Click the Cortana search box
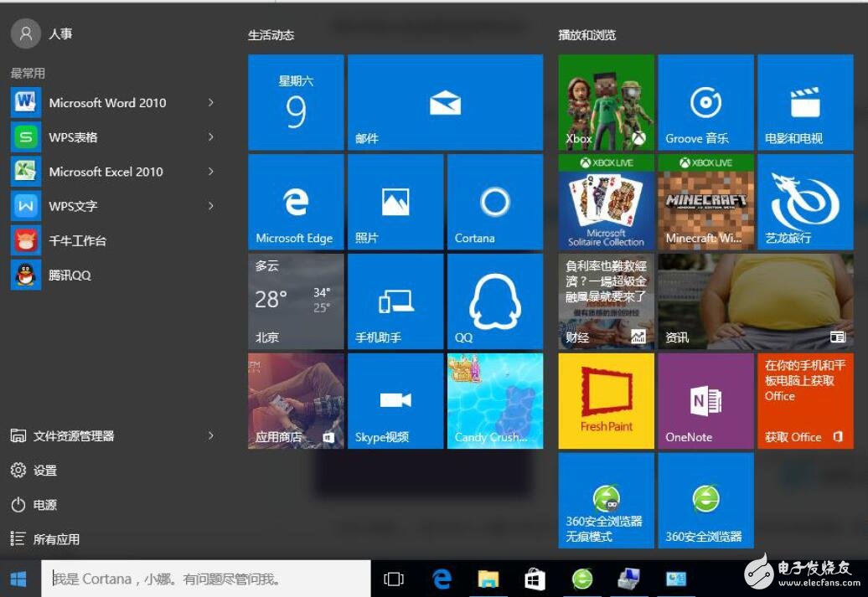The height and width of the screenshot is (597, 868). (205, 579)
